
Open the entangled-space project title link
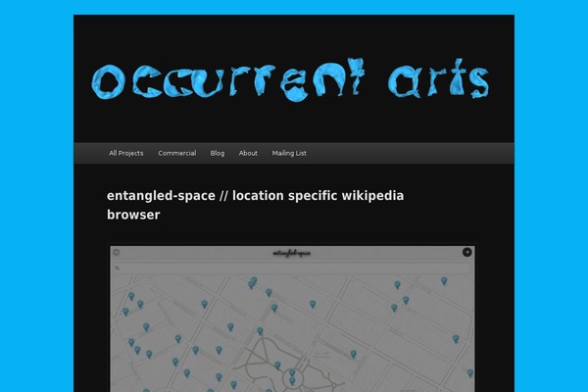tap(255, 205)
